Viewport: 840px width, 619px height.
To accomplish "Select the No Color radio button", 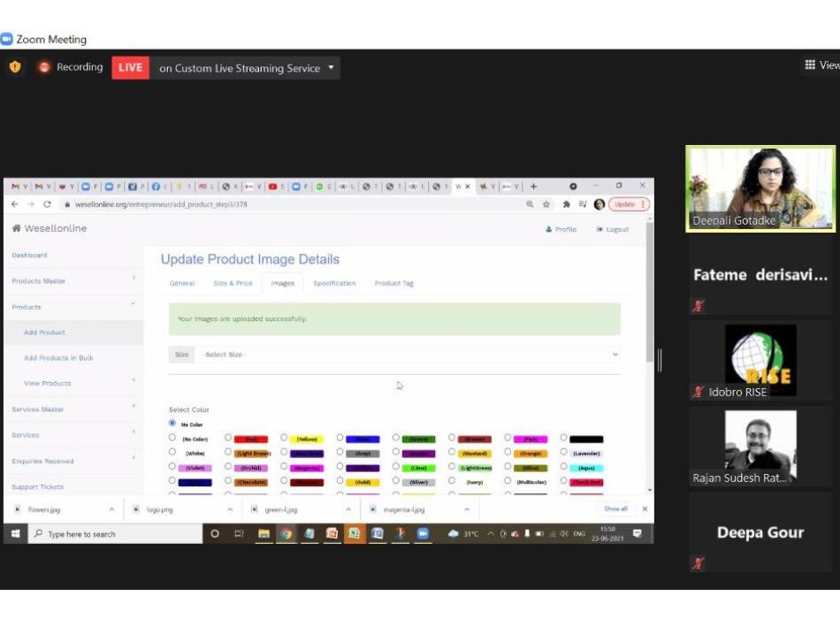I will coord(172,424).
